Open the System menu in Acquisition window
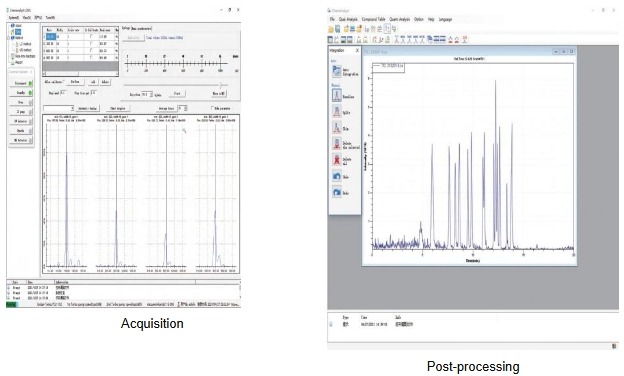Screen dimensions: 624x376 [x=14, y=18]
